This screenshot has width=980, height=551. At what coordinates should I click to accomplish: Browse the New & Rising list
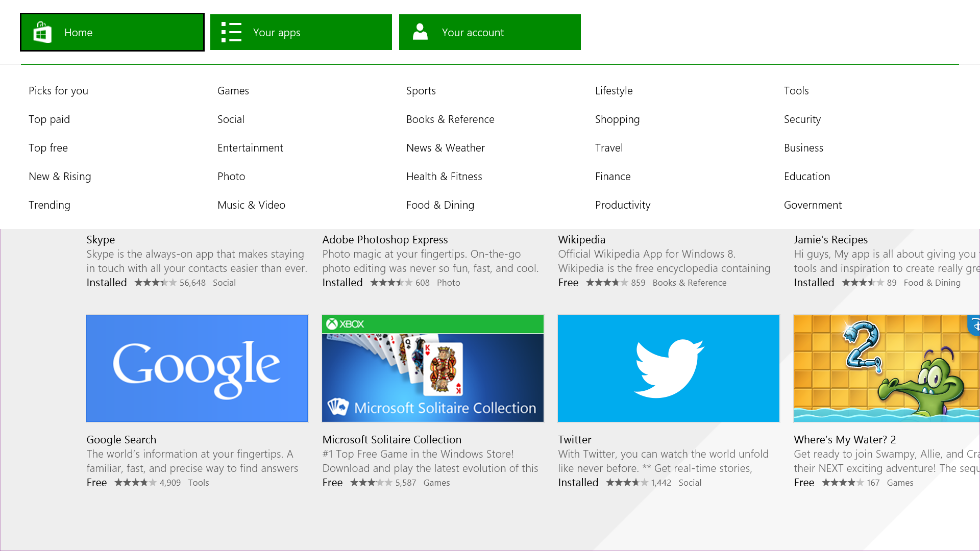(x=60, y=177)
